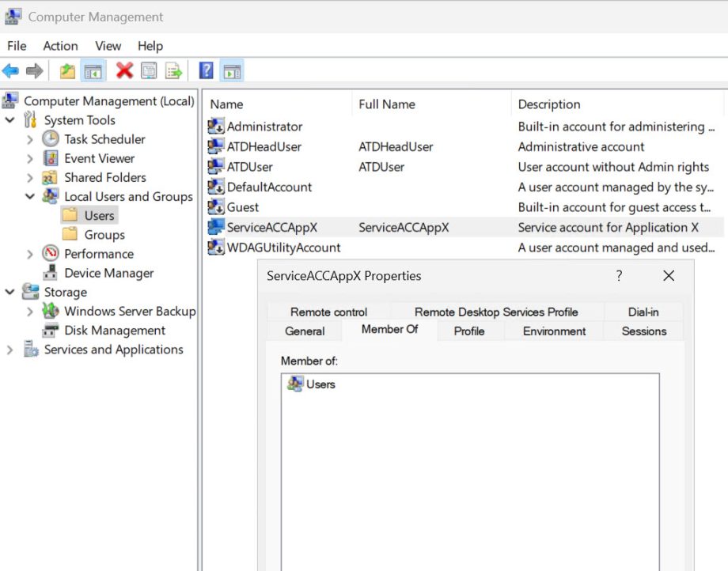The width and height of the screenshot is (728, 571).
Task: Open Disk Management
Action: (x=115, y=331)
